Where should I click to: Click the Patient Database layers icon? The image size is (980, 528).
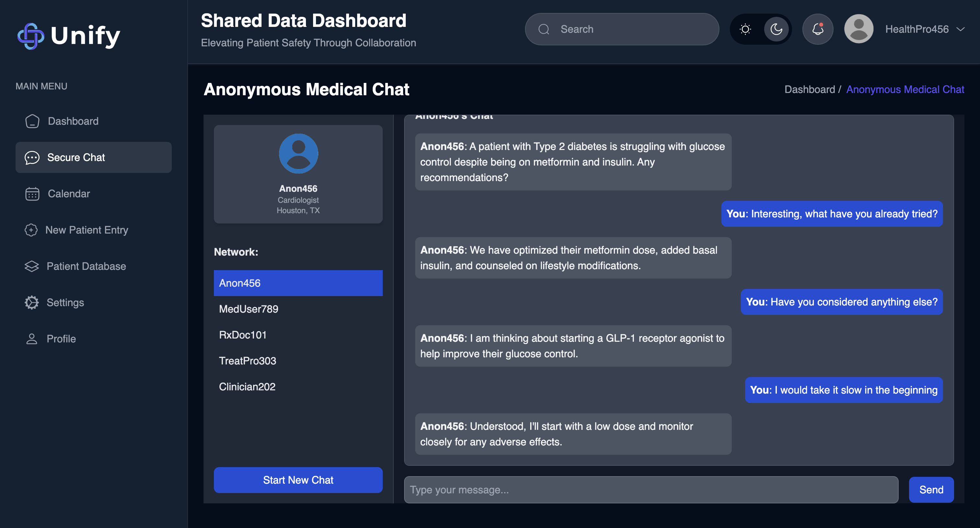pos(32,266)
